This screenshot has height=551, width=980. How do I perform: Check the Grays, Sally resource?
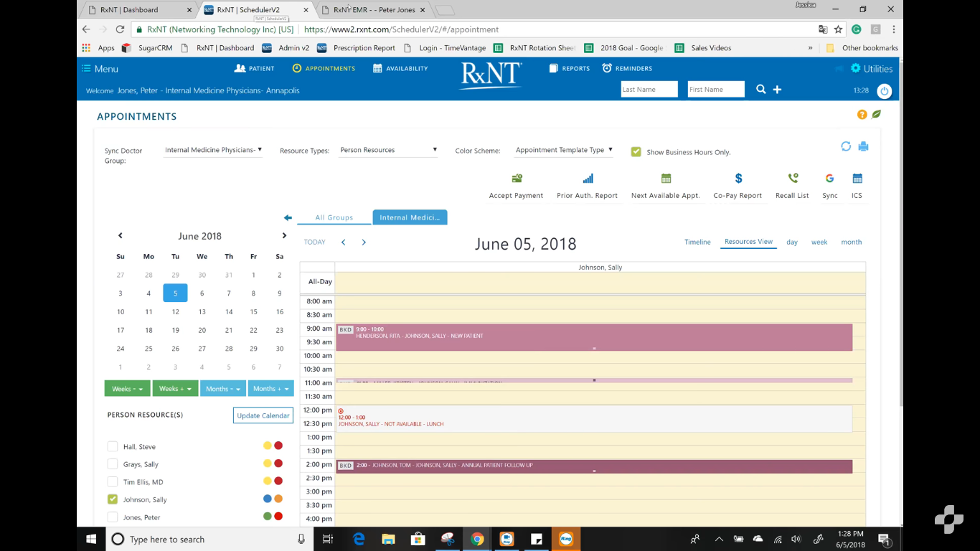[113, 464]
